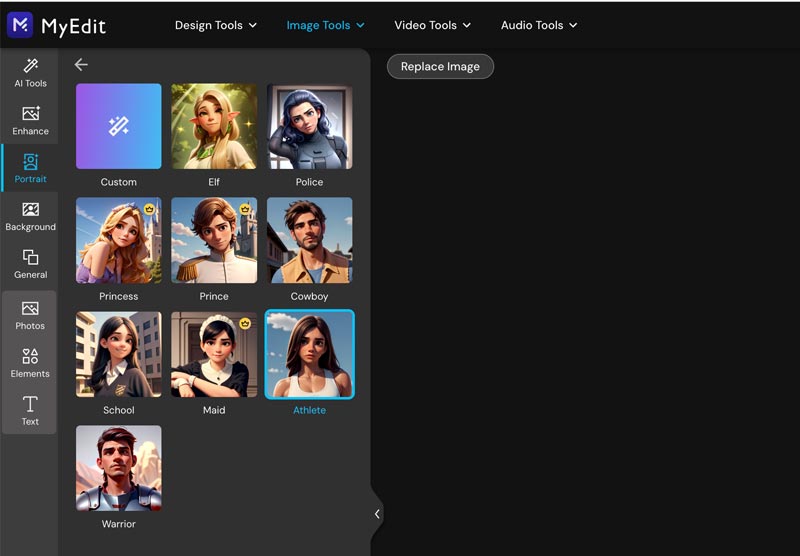Go back using the left arrow
This screenshot has height=556, width=800.
81,64
